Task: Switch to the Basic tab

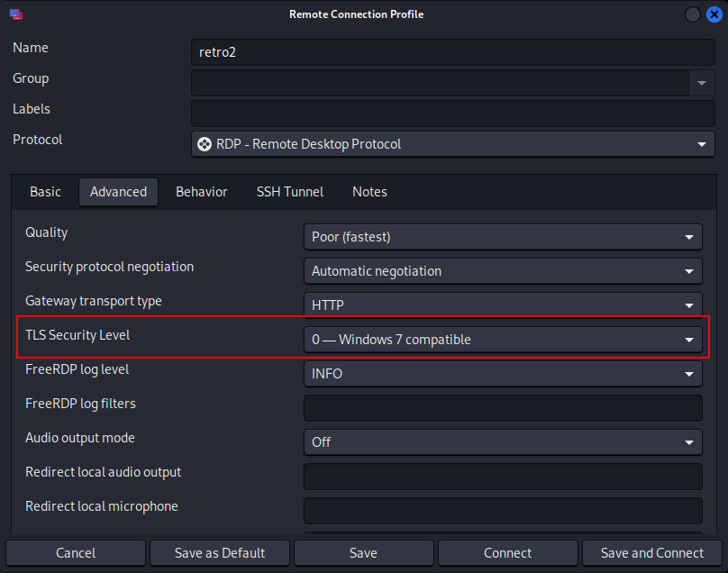Action: click(x=46, y=192)
